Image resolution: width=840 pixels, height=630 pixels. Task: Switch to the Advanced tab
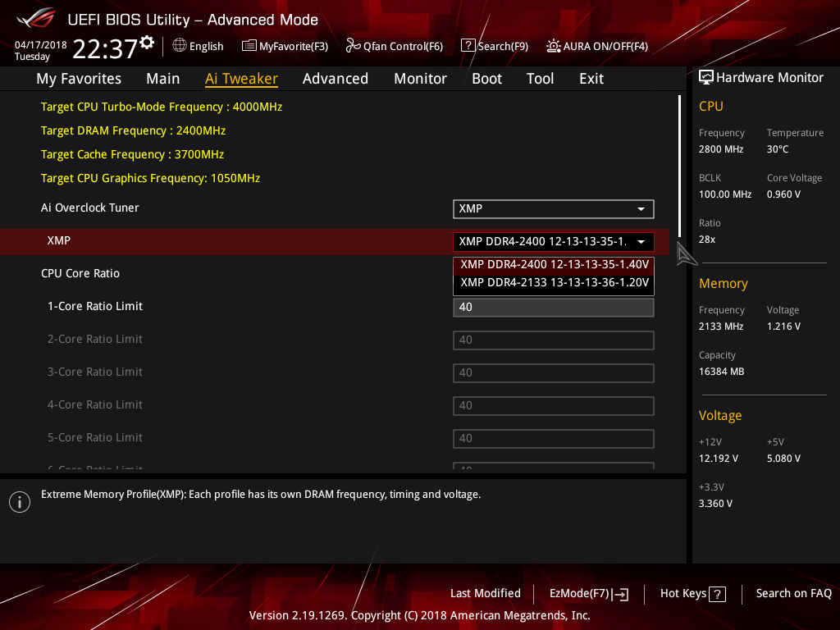(x=336, y=79)
